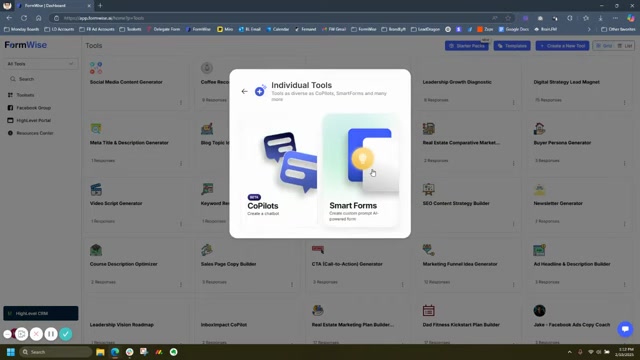
Task: Open options menu for Video Script Generator
Action: point(181,224)
